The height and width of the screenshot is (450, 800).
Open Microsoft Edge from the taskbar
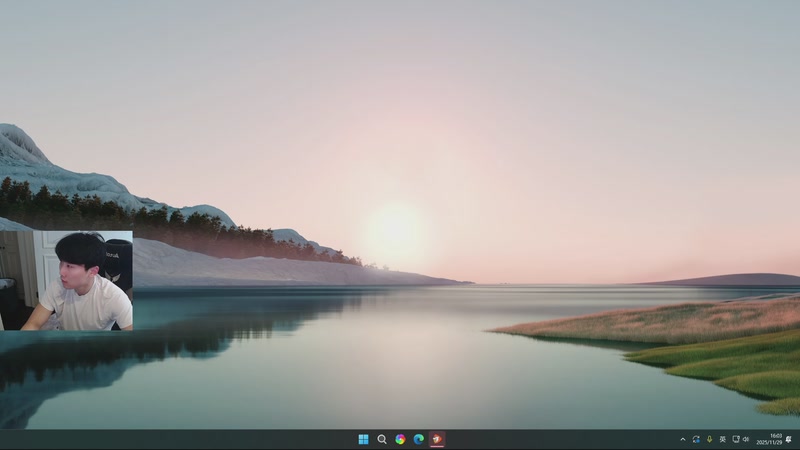(x=418, y=439)
